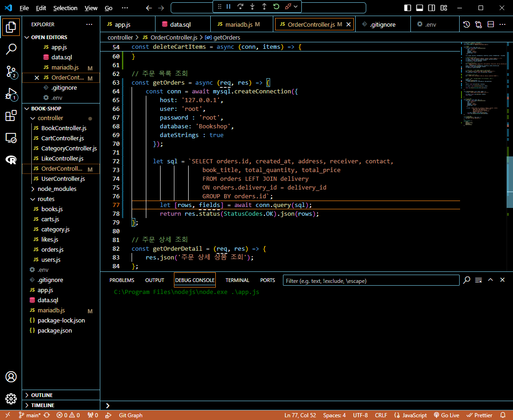Expand the node_modules folder
This screenshot has width=513, height=420.
coord(57,189)
